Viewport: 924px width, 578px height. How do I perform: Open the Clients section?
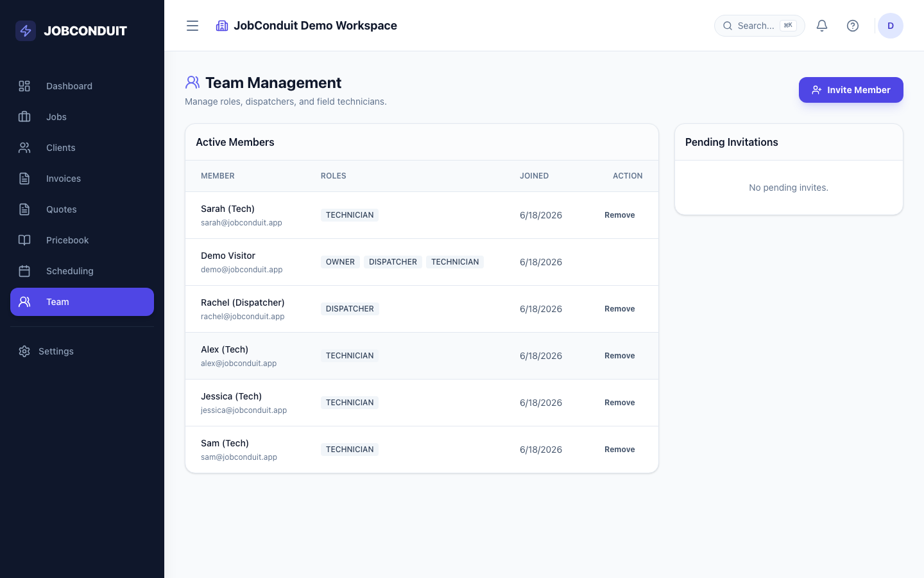82,148
